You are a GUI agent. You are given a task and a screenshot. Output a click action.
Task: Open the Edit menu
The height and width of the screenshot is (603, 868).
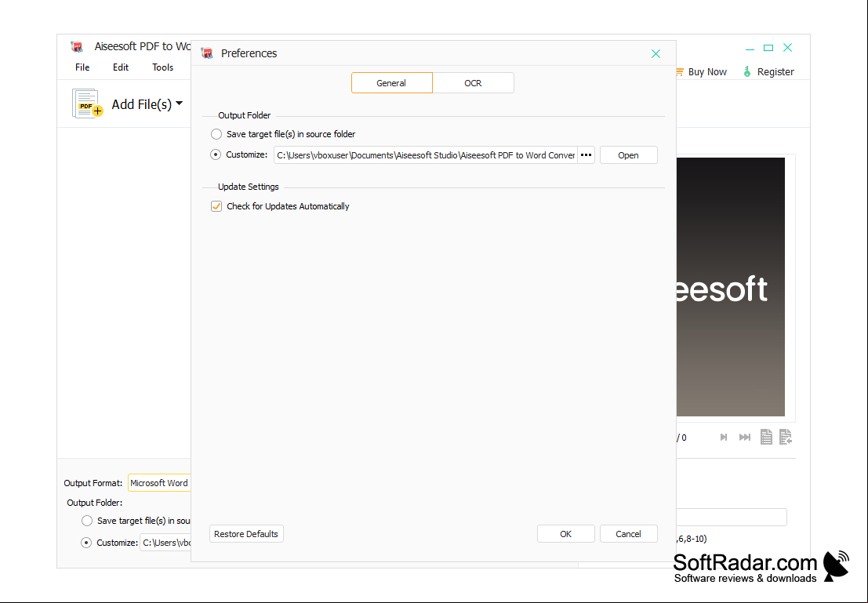(x=121, y=67)
